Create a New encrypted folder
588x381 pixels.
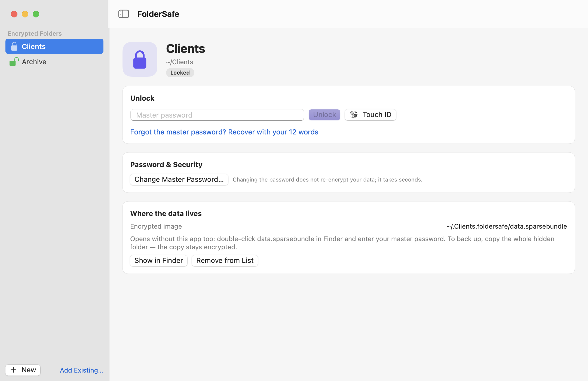click(23, 370)
